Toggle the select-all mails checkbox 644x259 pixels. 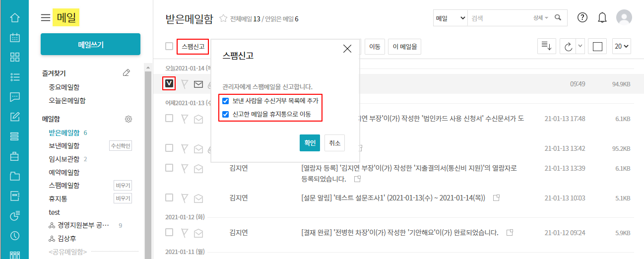coord(169,46)
